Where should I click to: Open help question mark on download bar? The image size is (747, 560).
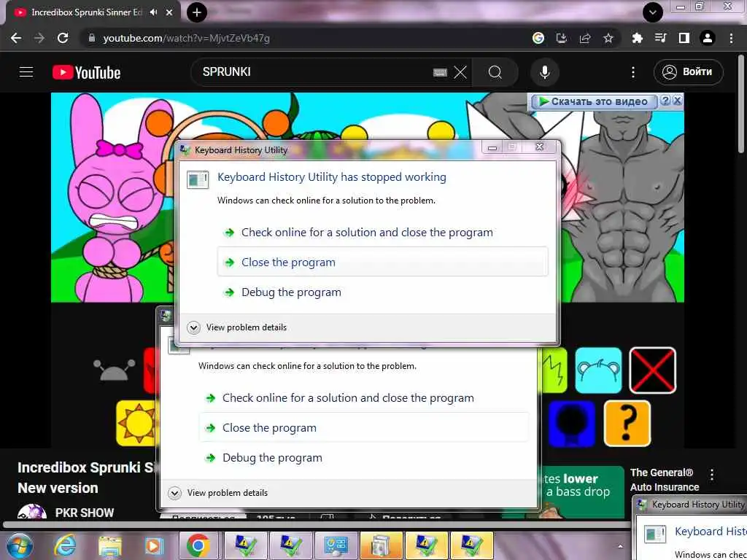(665, 101)
